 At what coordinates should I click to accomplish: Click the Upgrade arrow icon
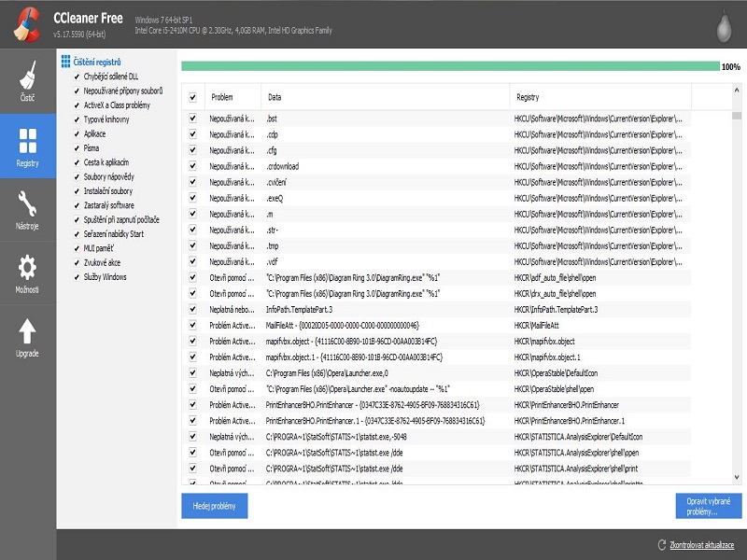pyautogui.click(x=28, y=331)
